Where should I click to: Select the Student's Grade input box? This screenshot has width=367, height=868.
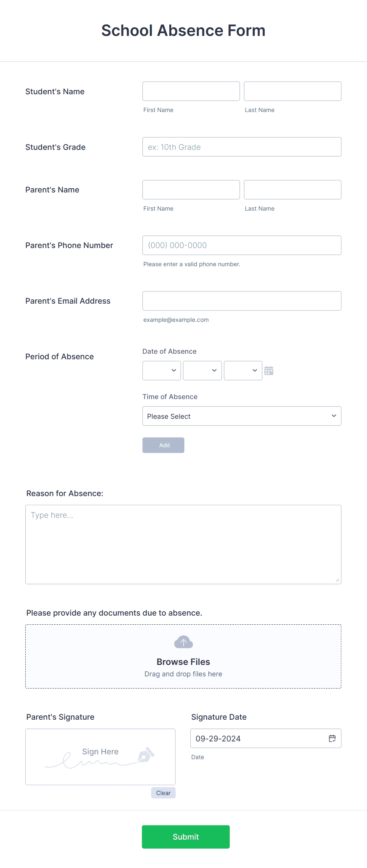click(242, 147)
